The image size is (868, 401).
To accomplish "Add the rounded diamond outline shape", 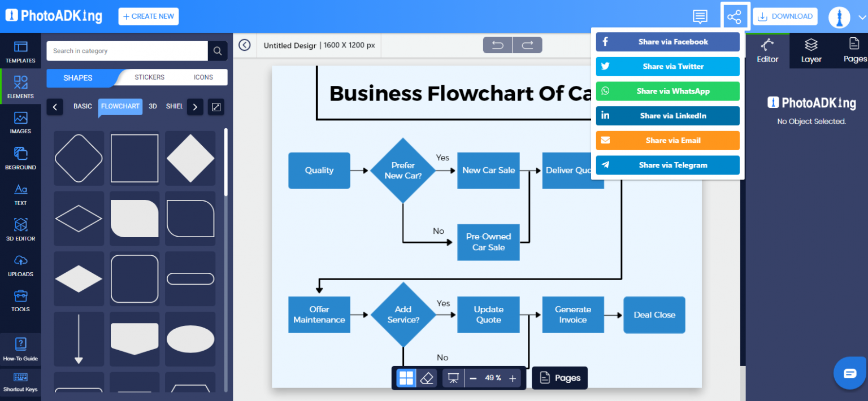I will tap(79, 158).
